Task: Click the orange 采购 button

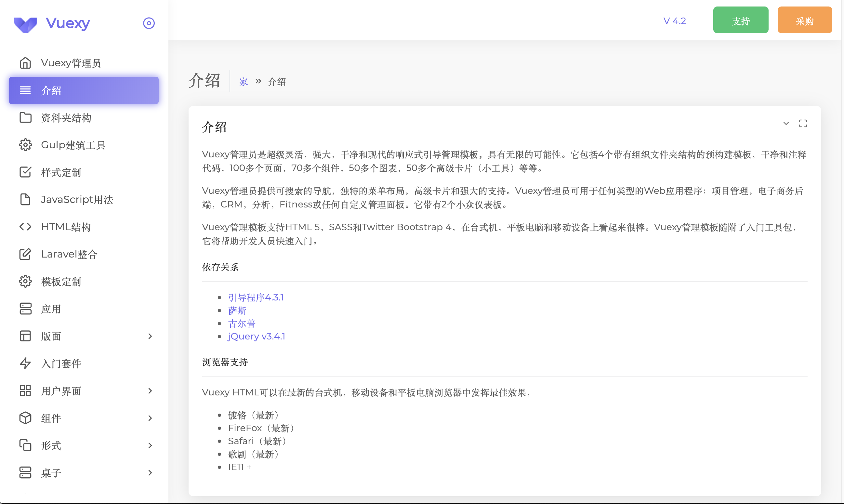Action: (x=805, y=20)
